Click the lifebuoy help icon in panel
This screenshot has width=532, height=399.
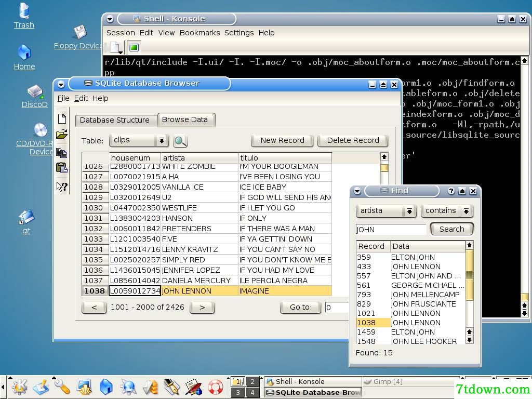216,387
